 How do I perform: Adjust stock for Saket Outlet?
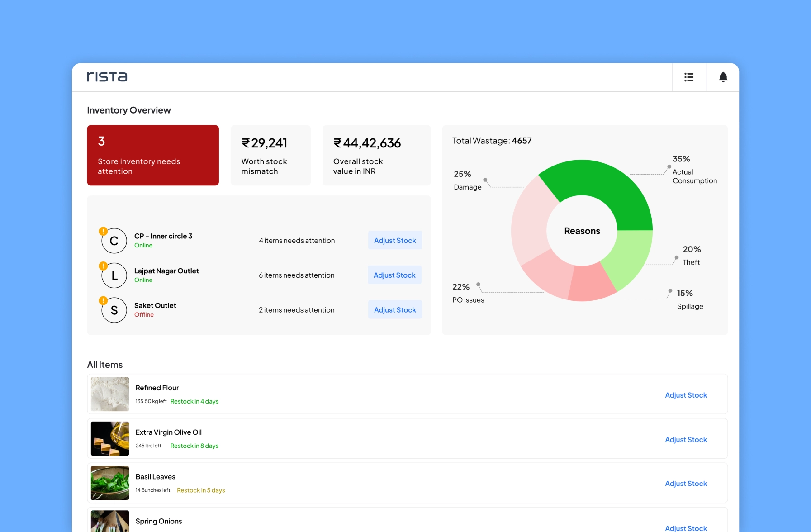point(394,310)
